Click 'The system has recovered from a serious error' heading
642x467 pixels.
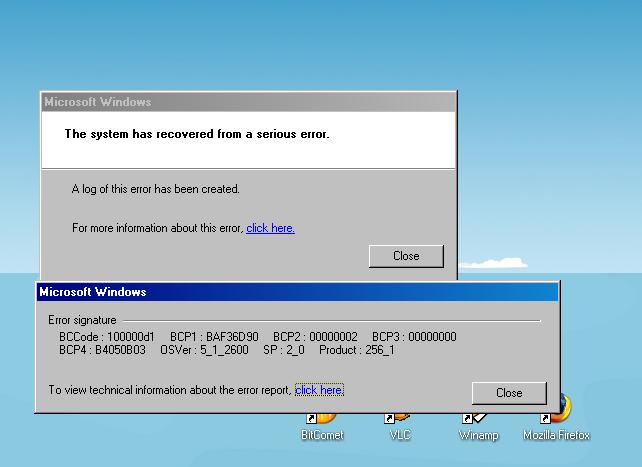[x=197, y=134]
